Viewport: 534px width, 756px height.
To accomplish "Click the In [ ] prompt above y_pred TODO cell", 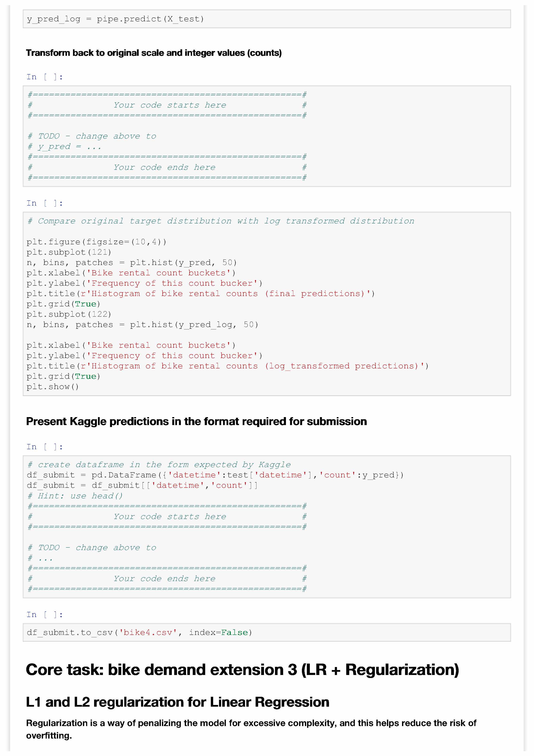I will [x=45, y=77].
